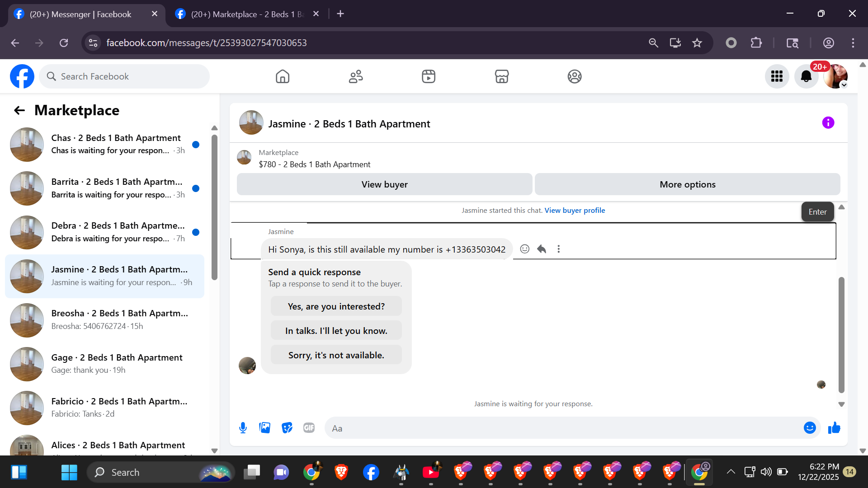Open the GIF picker icon
Viewport: 868px width, 488px height.
click(x=309, y=428)
